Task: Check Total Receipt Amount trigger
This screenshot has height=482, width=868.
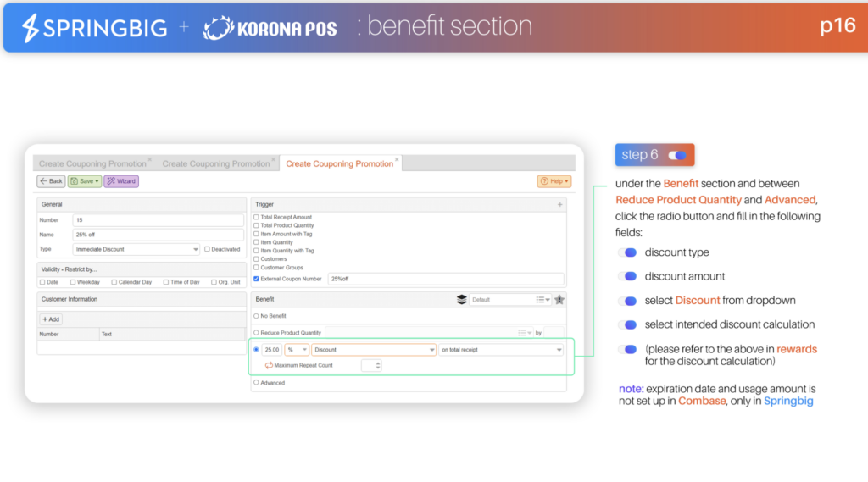Action: tap(256, 218)
